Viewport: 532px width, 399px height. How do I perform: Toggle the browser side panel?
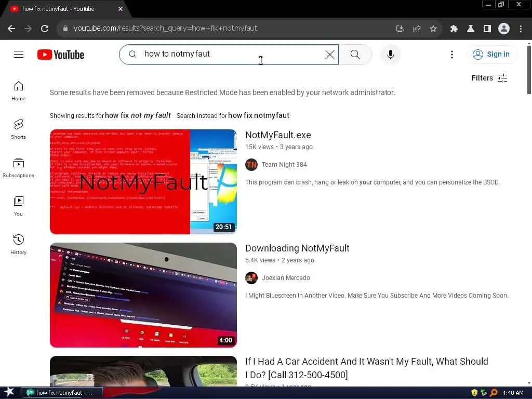487,29
